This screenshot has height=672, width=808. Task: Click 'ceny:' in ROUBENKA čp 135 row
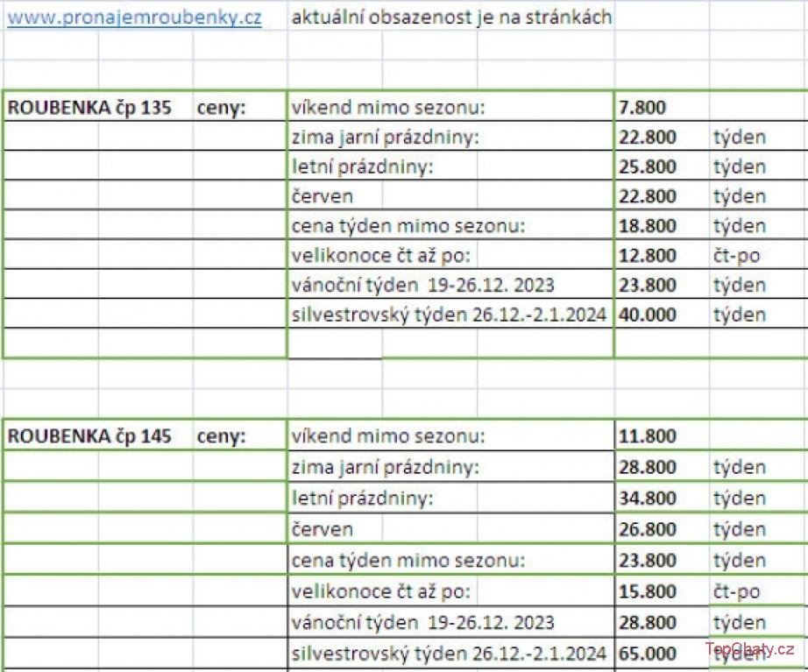coord(222,107)
